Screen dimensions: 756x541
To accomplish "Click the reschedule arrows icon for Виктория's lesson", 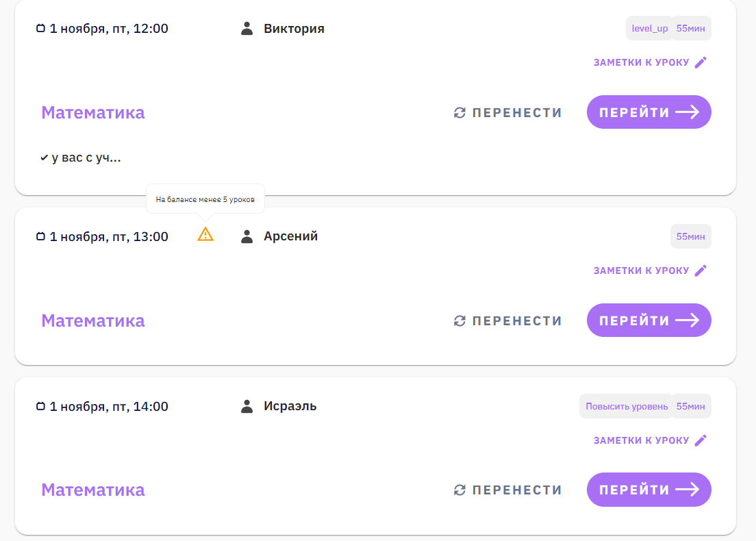I will pos(460,113).
